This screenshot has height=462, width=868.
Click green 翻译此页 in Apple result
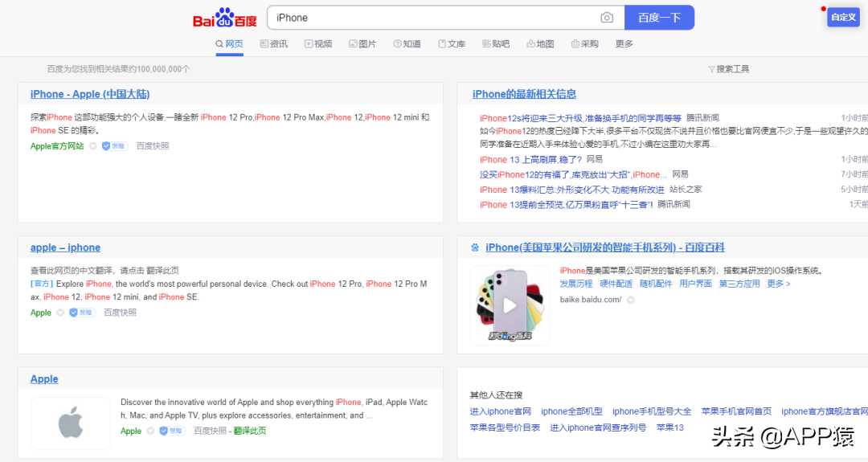point(250,431)
